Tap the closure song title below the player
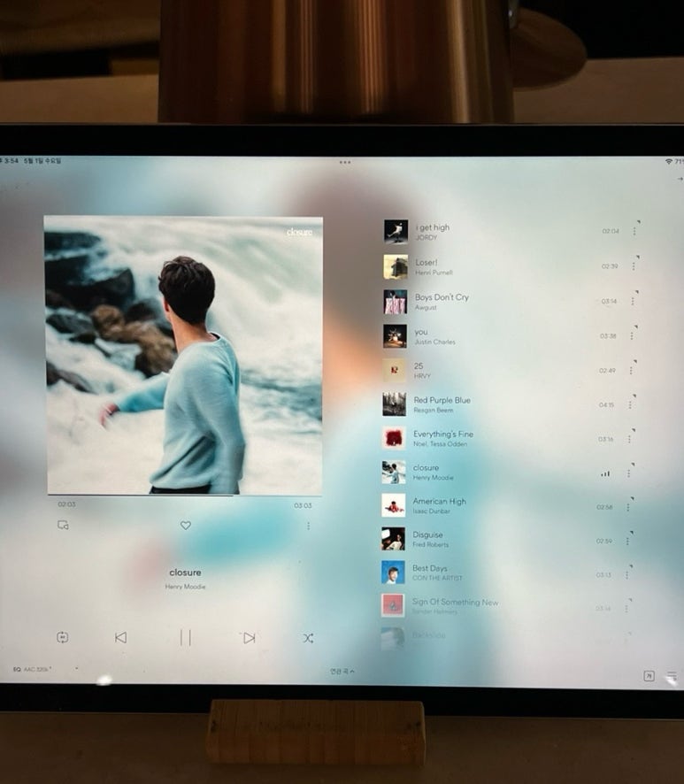 (x=185, y=573)
